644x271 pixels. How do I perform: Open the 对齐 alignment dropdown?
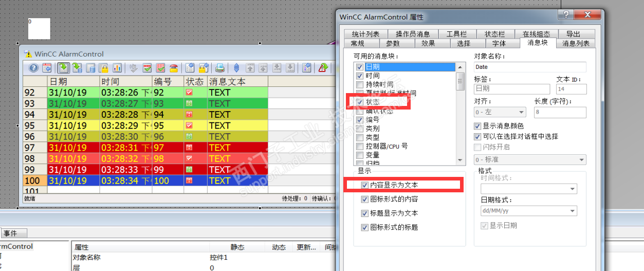click(500, 112)
